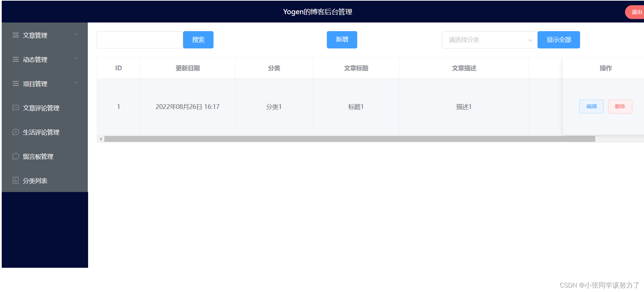Click the ID cell showing 1
Screen dimensions: 644x292
coord(119,107)
